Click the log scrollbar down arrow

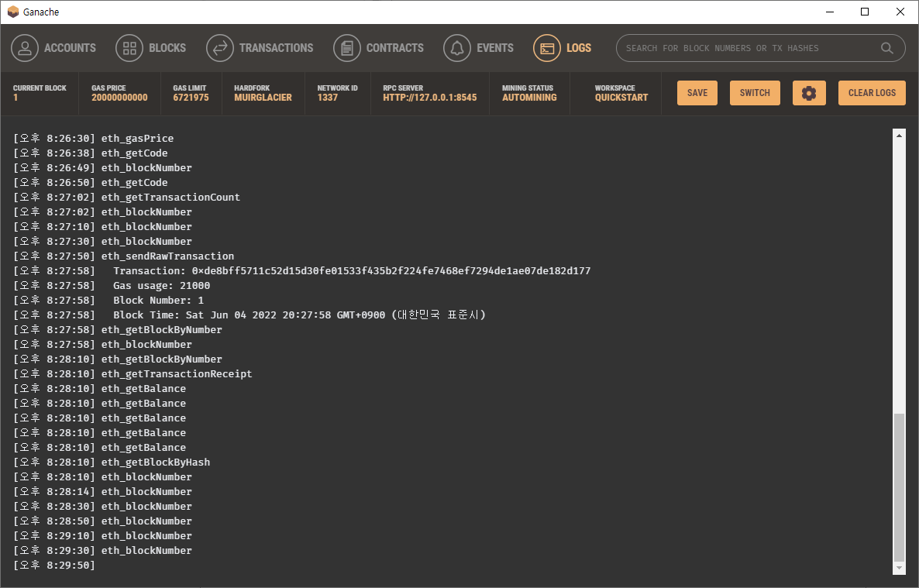pyautogui.click(x=899, y=568)
